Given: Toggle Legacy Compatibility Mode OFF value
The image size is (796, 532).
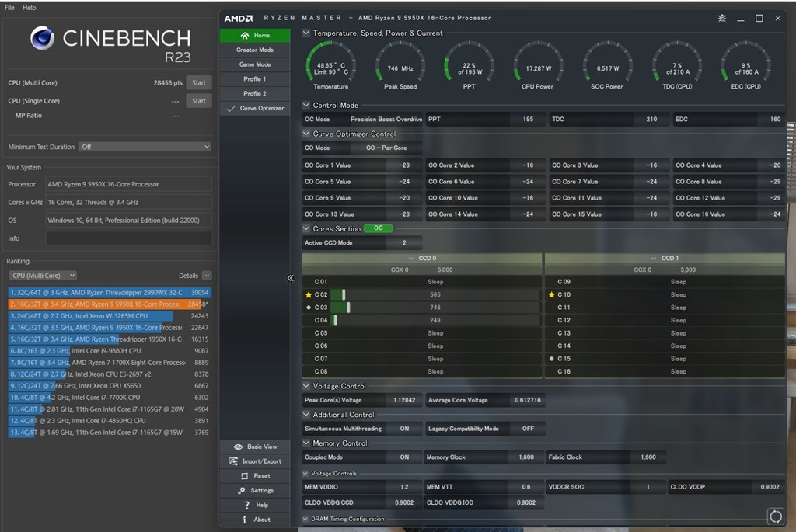Looking at the screenshot, I should [528, 429].
